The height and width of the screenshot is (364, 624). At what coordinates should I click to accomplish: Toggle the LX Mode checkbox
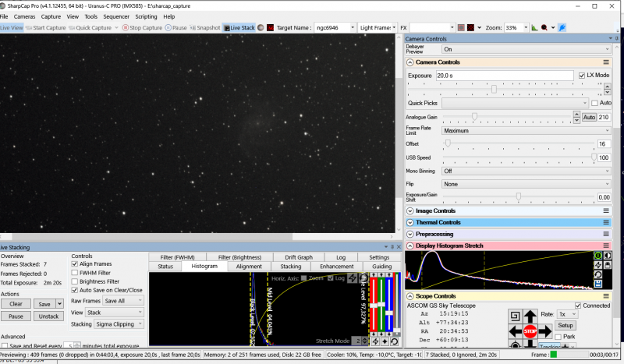tap(582, 75)
